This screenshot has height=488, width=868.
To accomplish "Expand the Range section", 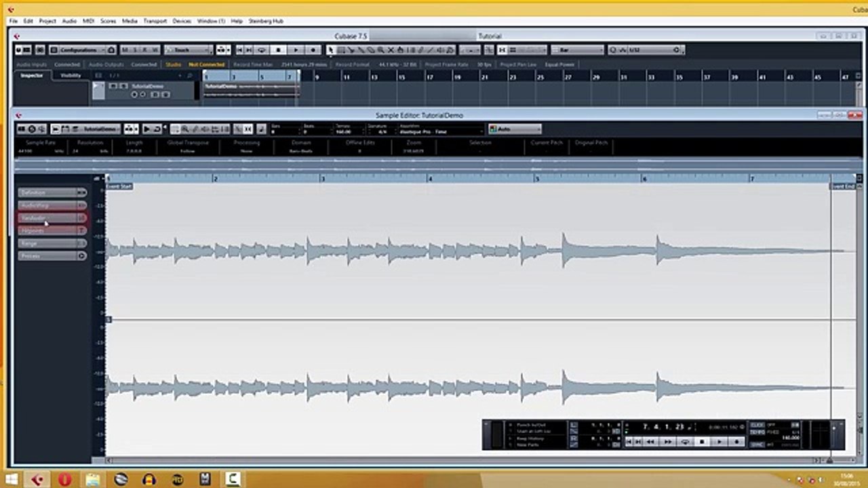I will (x=52, y=243).
